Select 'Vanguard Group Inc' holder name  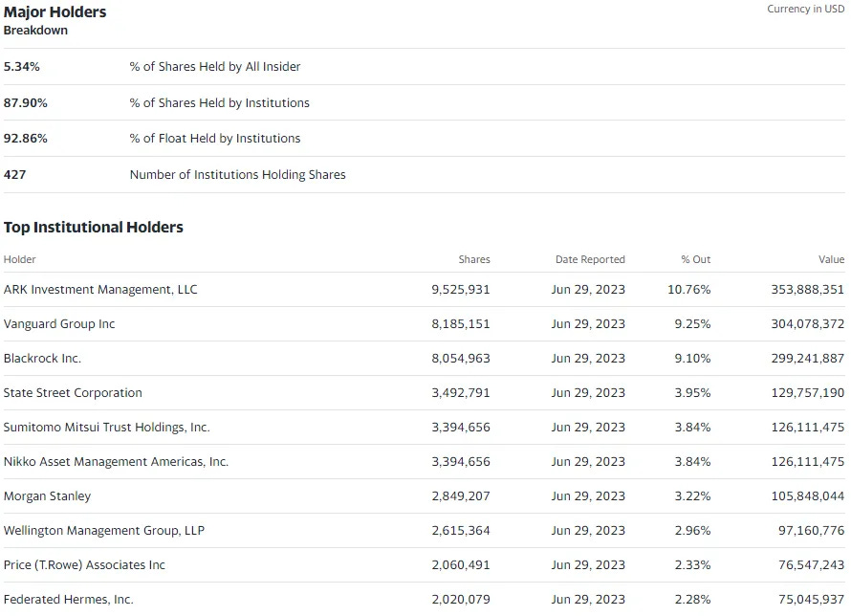pos(59,324)
